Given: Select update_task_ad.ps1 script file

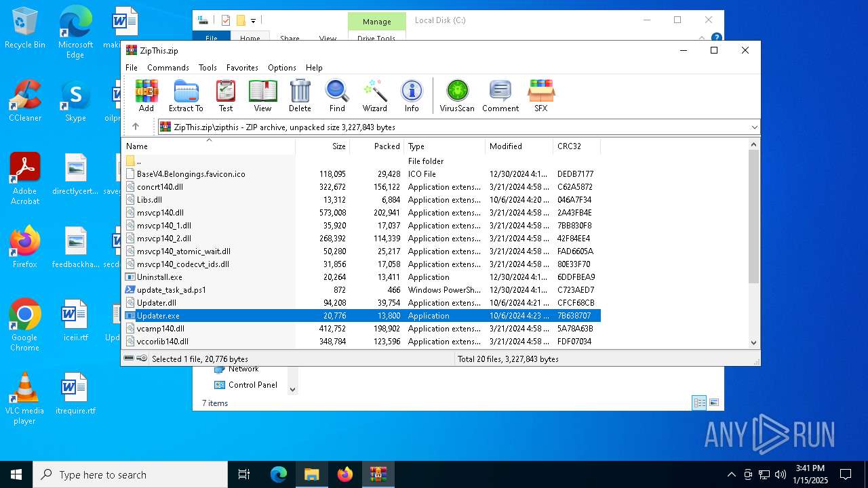Looking at the screenshot, I should [361, 290].
